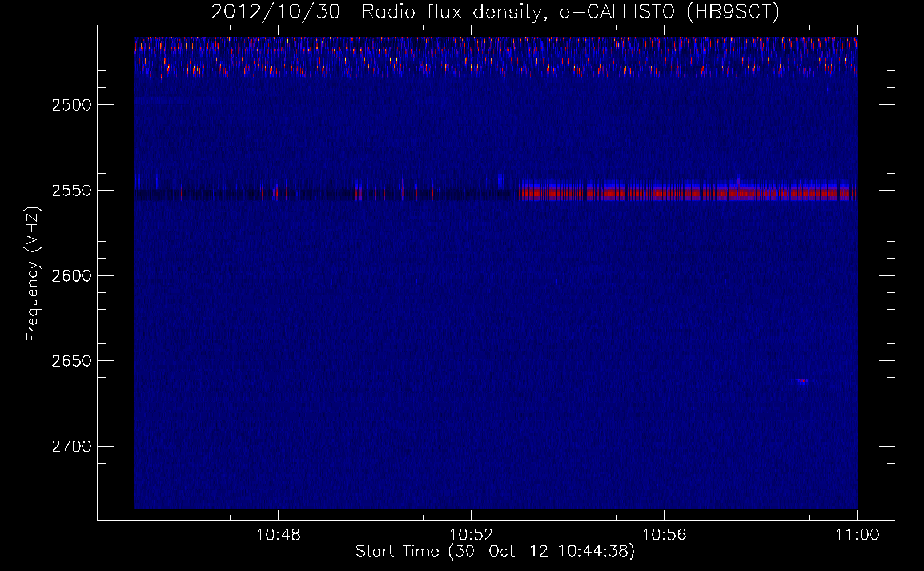Click the 2600 frequency tick label
The width and height of the screenshot is (924, 571).
point(71,276)
